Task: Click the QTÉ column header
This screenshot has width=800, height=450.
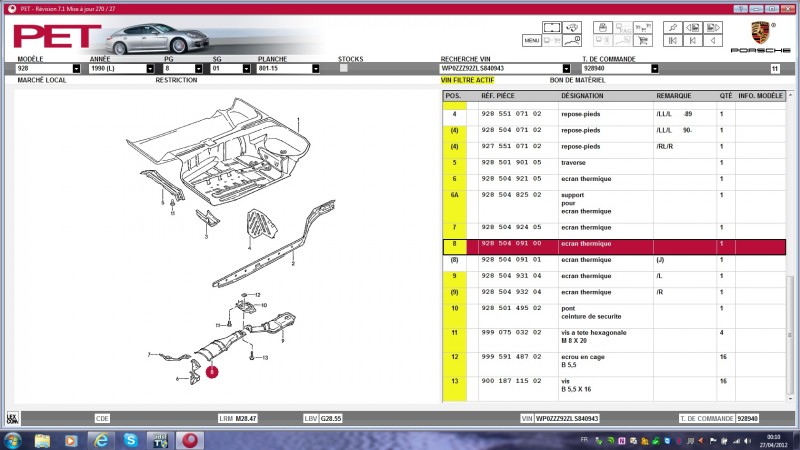Action: coord(726,96)
